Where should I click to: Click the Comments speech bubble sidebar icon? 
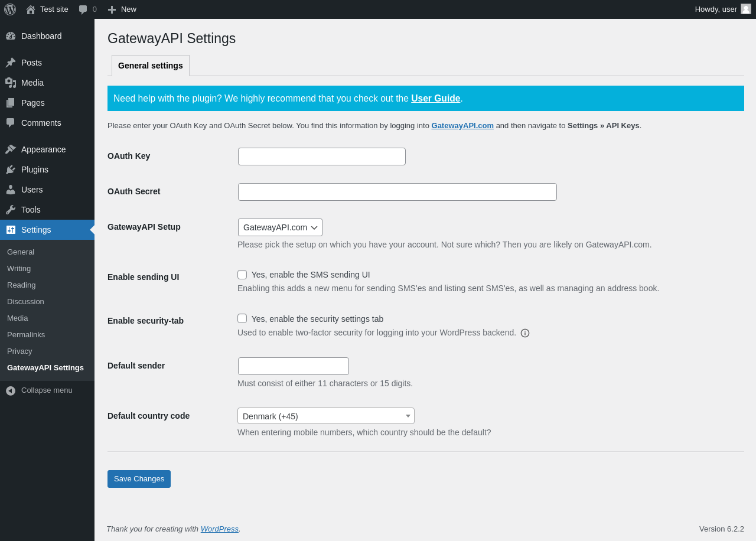[x=11, y=123]
